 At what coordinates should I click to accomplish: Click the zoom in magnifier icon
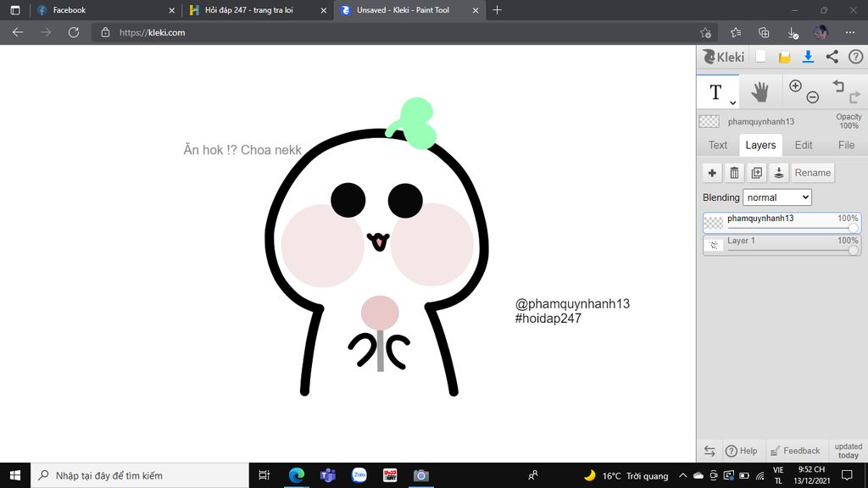795,86
